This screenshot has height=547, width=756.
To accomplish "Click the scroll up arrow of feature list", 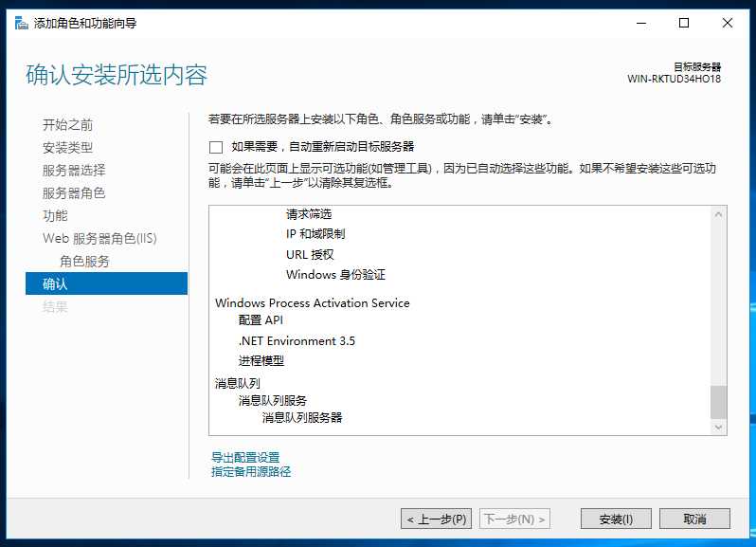I will click(718, 214).
